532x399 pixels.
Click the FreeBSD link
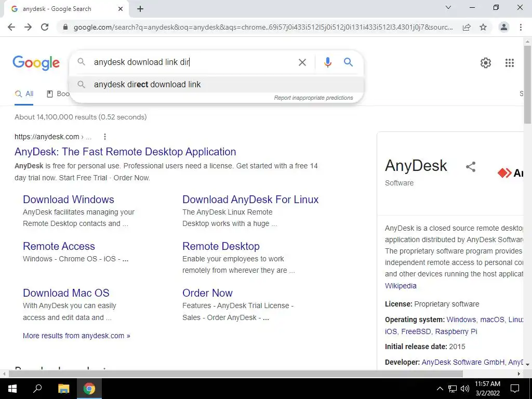[416, 331]
